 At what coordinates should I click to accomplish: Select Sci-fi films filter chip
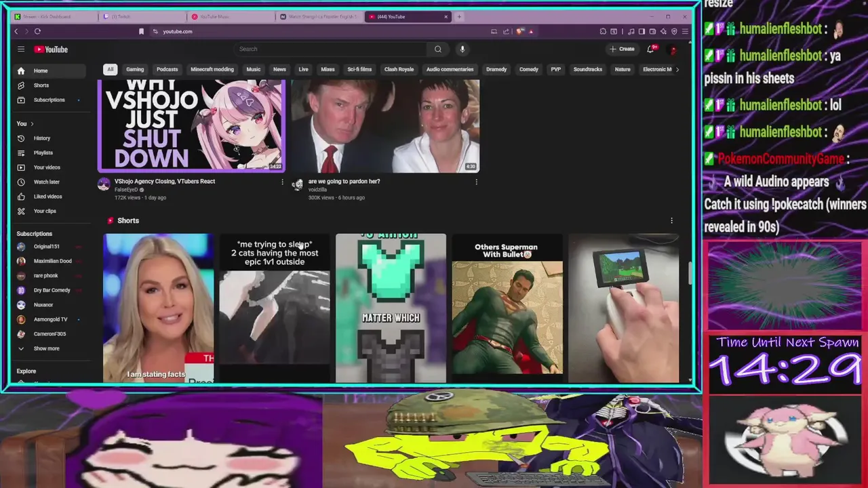[x=359, y=69]
